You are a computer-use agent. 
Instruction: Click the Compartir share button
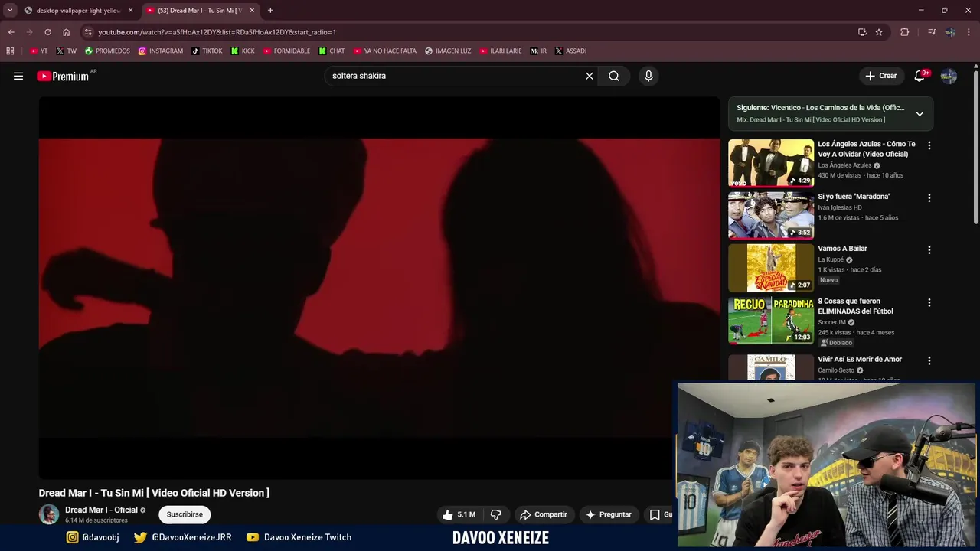click(544, 514)
